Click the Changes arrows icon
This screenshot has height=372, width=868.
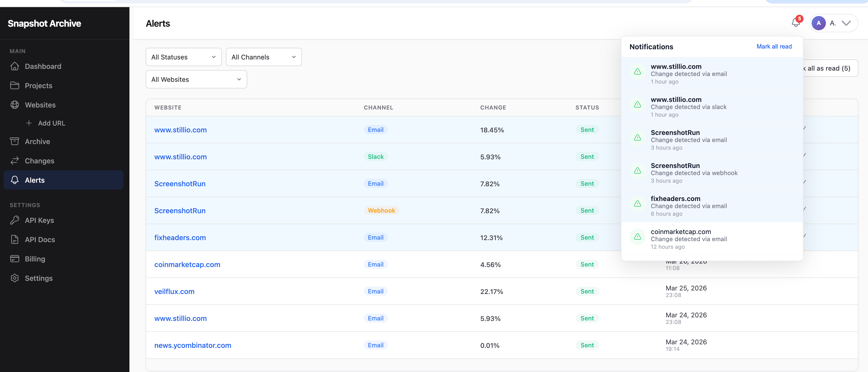(x=14, y=161)
